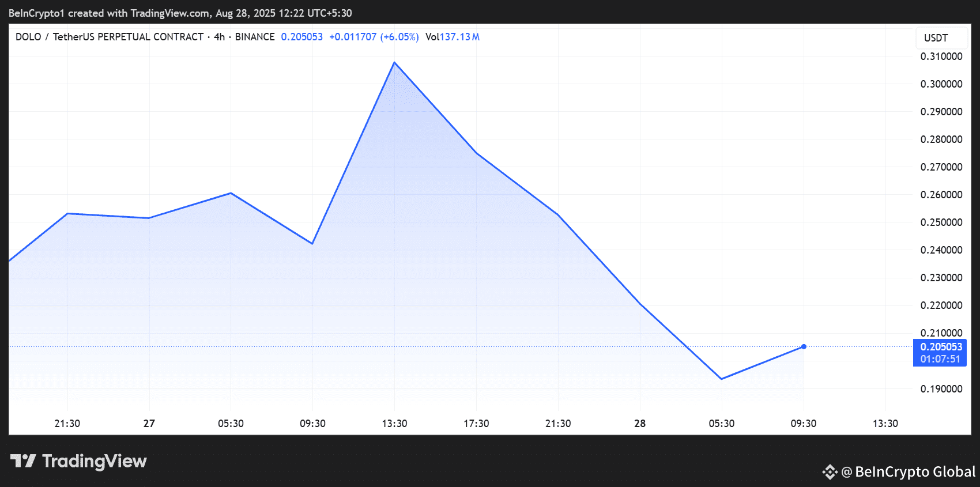This screenshot has width=980, height=487.
Task: Click the BeInCrypto diamond logo icon
Action: coord(830,472)
